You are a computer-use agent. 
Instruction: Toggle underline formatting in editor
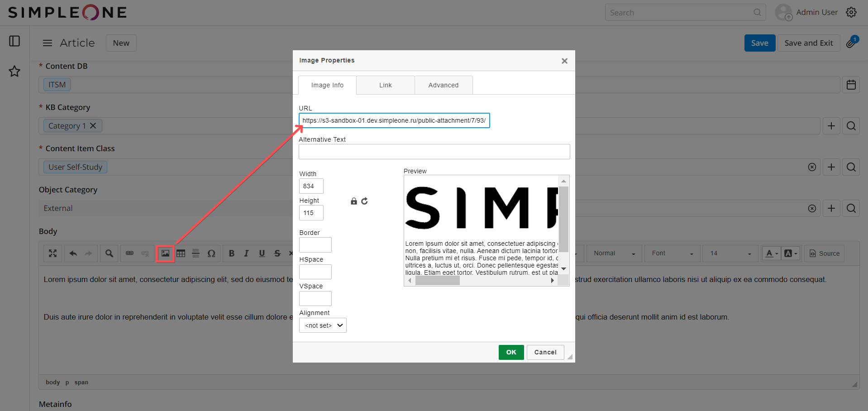coord(262,253)
